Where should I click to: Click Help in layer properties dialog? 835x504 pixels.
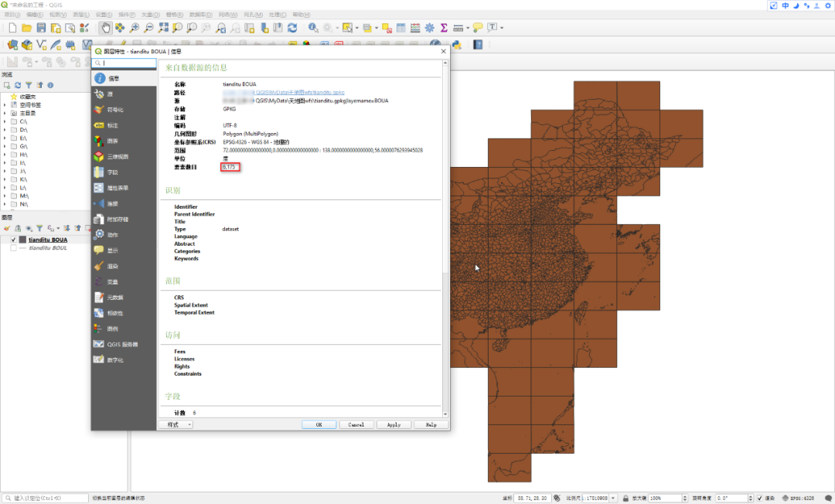pos(431,424)
